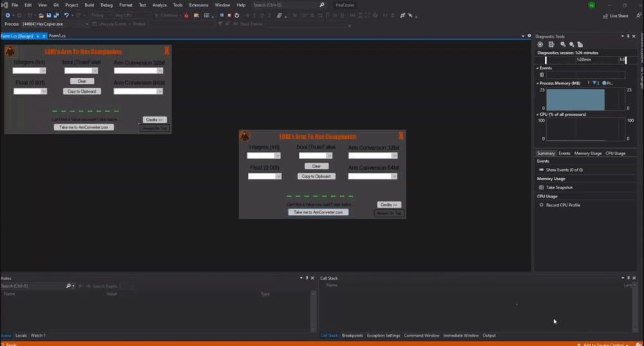Switch to CPU Usage tab in Diagnostic Tools
Screen dimensions: 644x346
[x=615, y=153]
